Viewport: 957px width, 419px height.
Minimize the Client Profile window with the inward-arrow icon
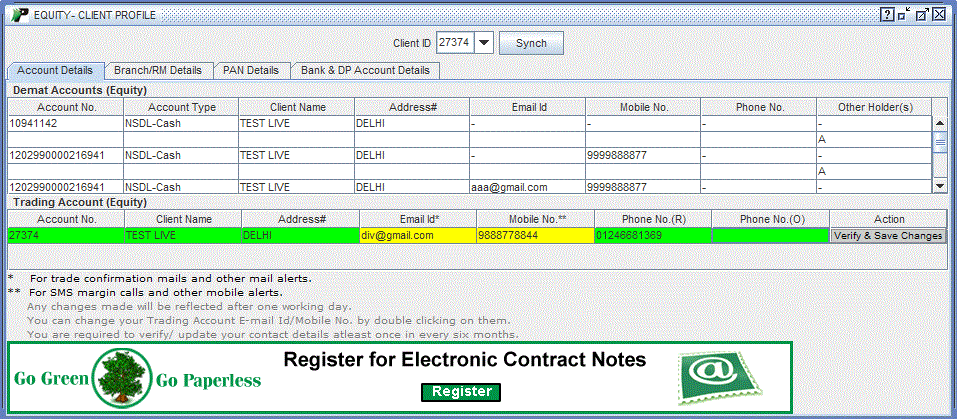tap(905, 14)
